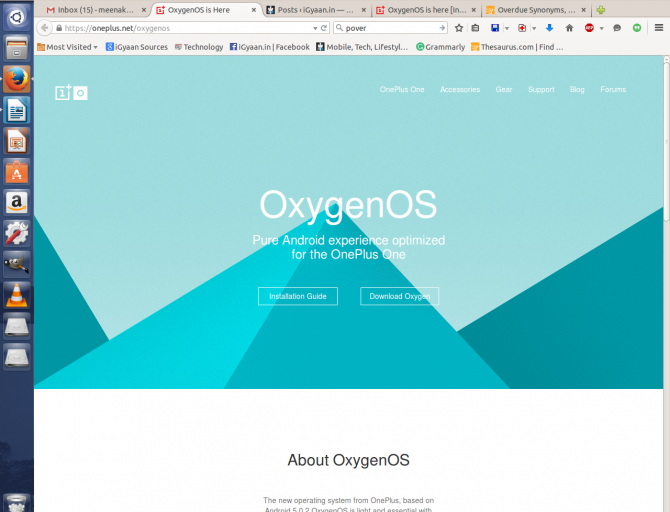The image size is (670, 512).
Task: Open the Accessories navigation link
Action: (x=460, y=90)
